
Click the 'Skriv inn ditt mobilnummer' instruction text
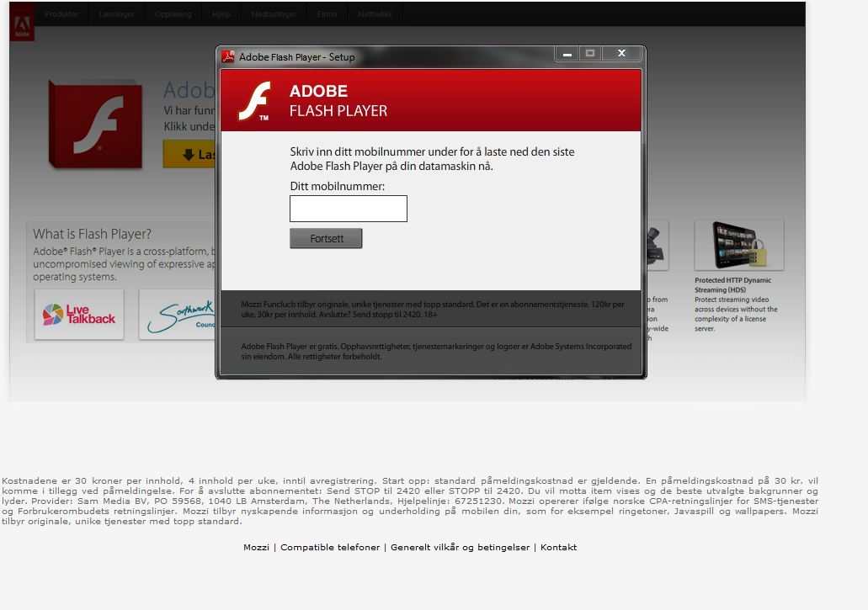(432, 159)
